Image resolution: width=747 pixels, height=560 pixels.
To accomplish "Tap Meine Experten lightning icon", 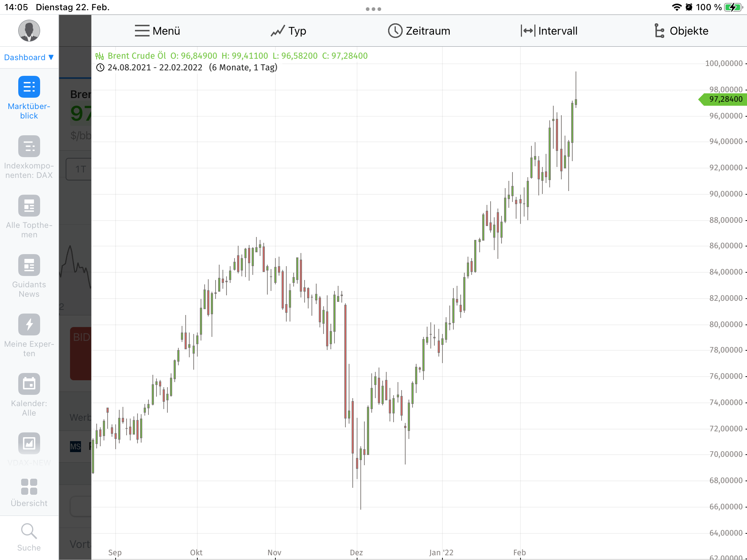I will tap(29, 324).
